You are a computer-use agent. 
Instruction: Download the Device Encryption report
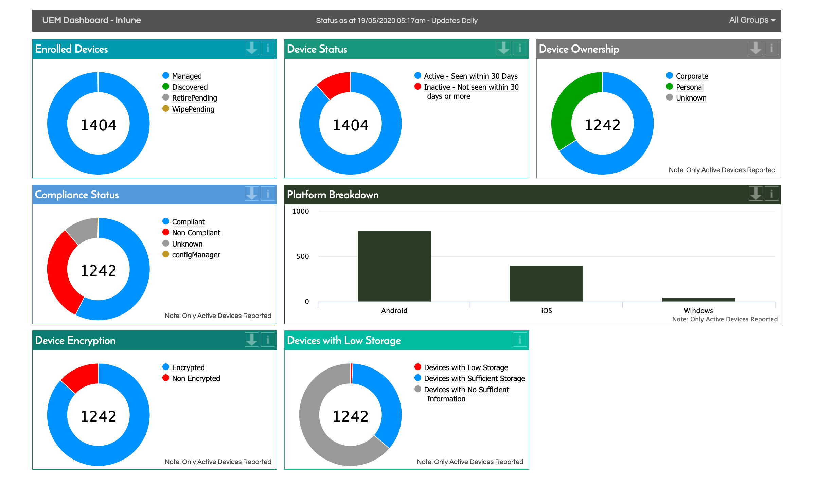click(252, 340)
